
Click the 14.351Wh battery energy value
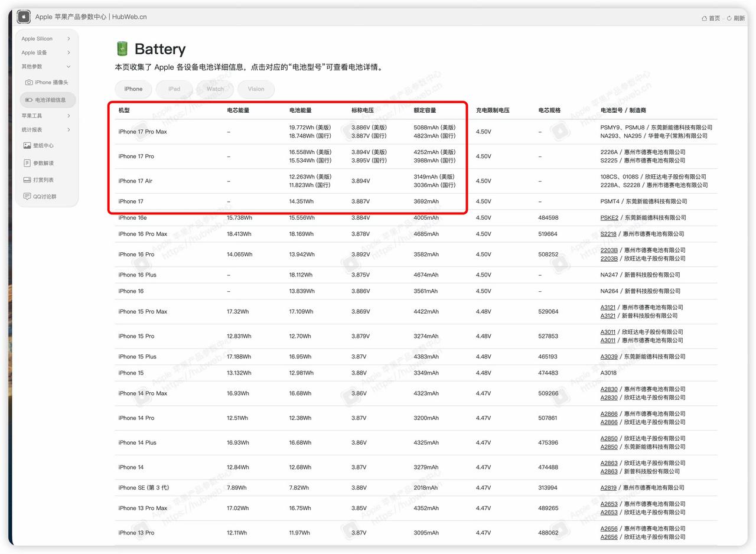301,201
